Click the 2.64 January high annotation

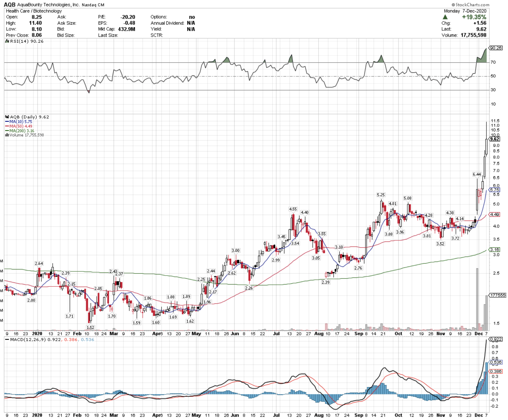point(39,264)
